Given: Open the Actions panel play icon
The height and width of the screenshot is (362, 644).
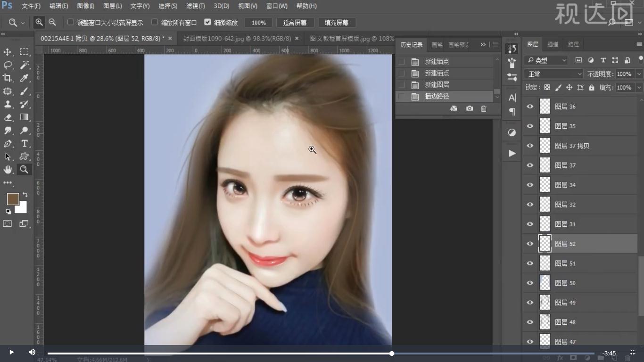Looking at the screenshot, I should point(512,153).
